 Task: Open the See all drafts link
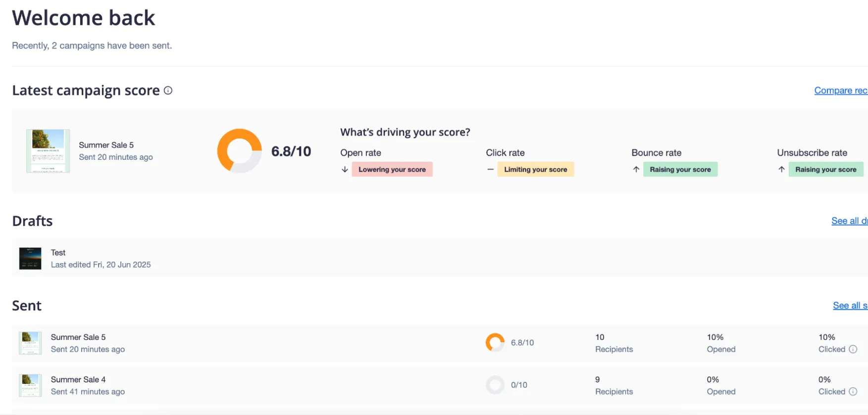tap(849, 221)
